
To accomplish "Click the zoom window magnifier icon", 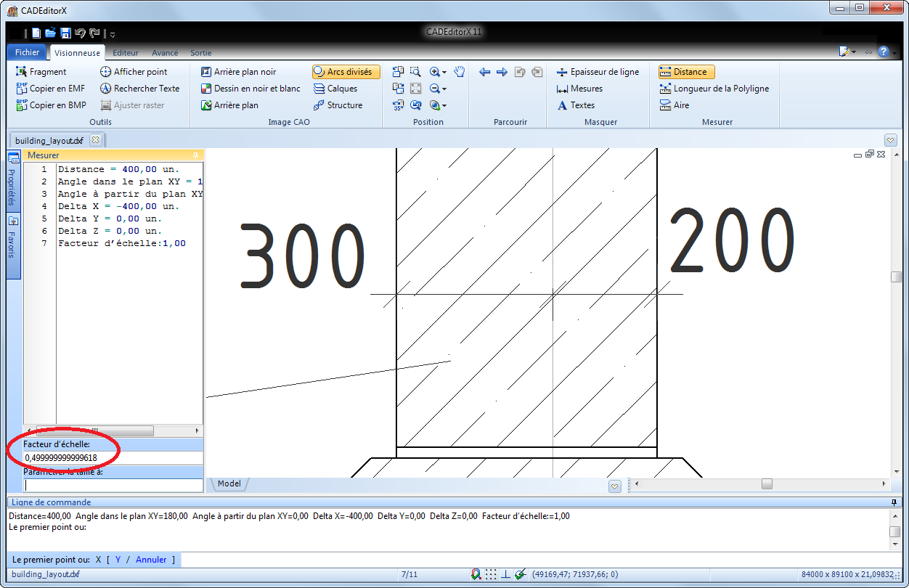I will (x=415, y=72).
